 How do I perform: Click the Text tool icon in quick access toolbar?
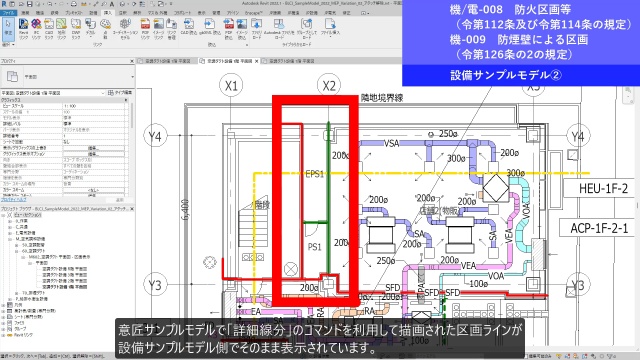point(111,4)
